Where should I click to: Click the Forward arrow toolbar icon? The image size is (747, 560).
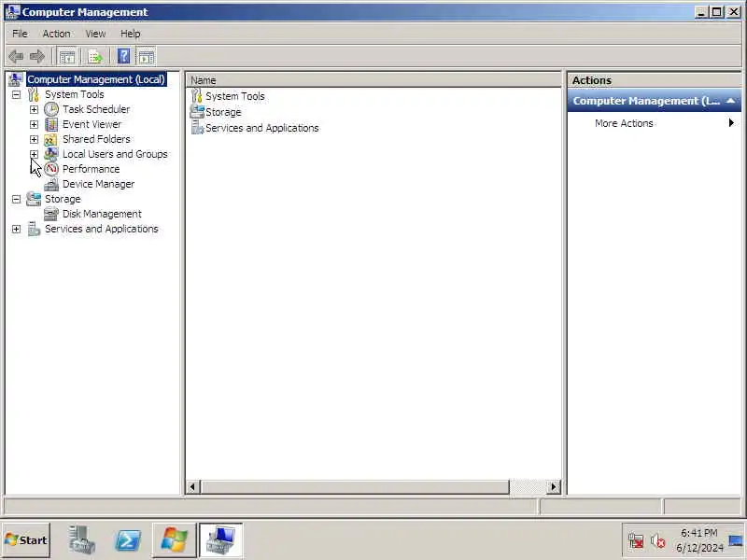coord(37,57)
